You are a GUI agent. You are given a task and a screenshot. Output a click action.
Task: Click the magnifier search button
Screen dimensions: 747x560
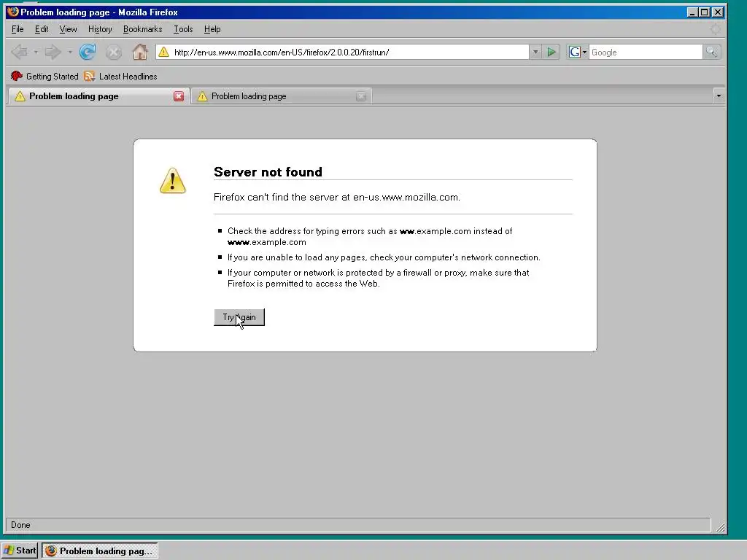pyautogui.click(x=711, y=52)
